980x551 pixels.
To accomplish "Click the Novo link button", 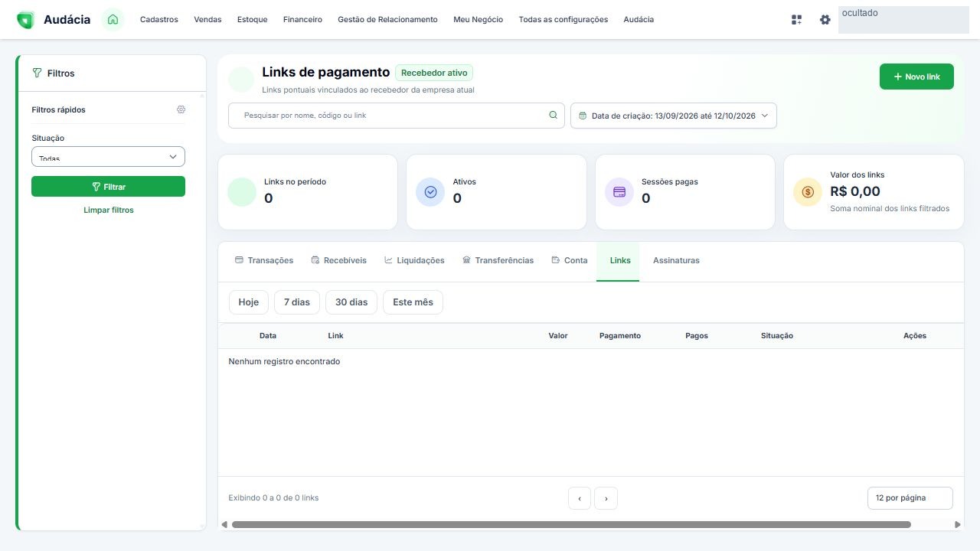I will (916, 77).
